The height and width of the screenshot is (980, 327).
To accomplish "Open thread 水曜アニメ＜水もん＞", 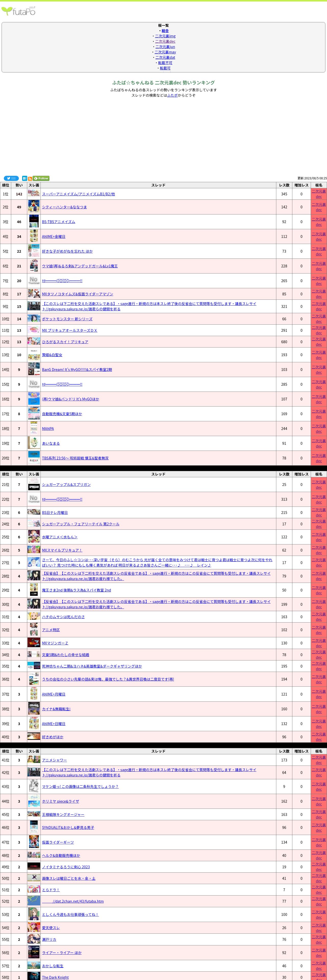I will click(x=60, y=537).
